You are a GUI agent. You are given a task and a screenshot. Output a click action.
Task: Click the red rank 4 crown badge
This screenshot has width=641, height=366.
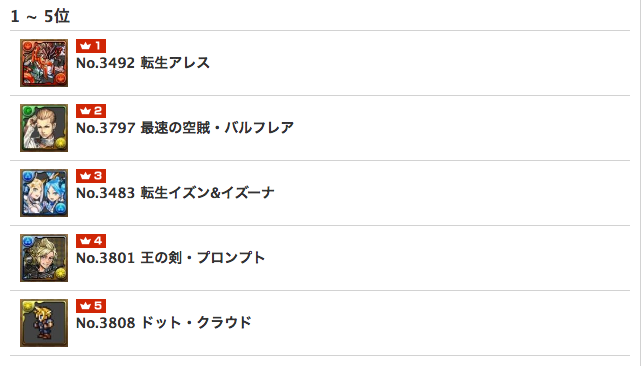(x=91, y=241)
